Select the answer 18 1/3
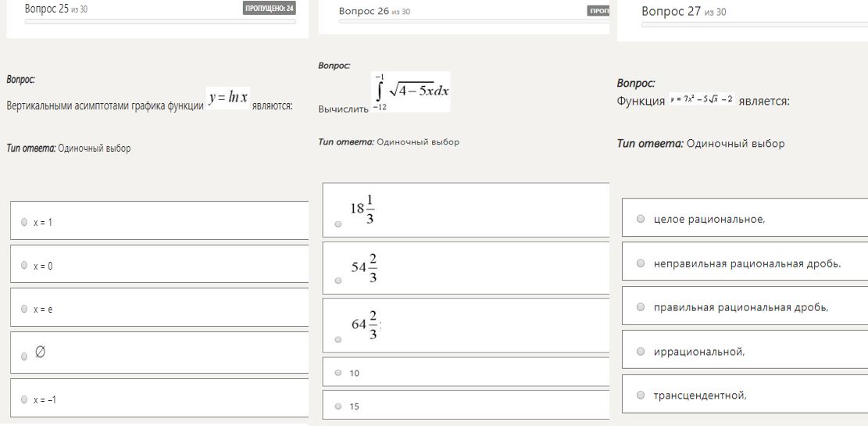 coord(338,224)
